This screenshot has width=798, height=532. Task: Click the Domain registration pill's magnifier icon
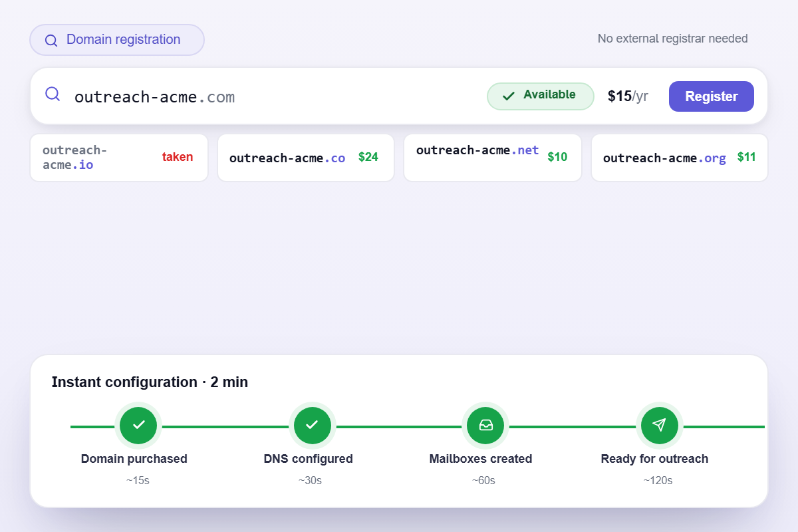[51, 40]
